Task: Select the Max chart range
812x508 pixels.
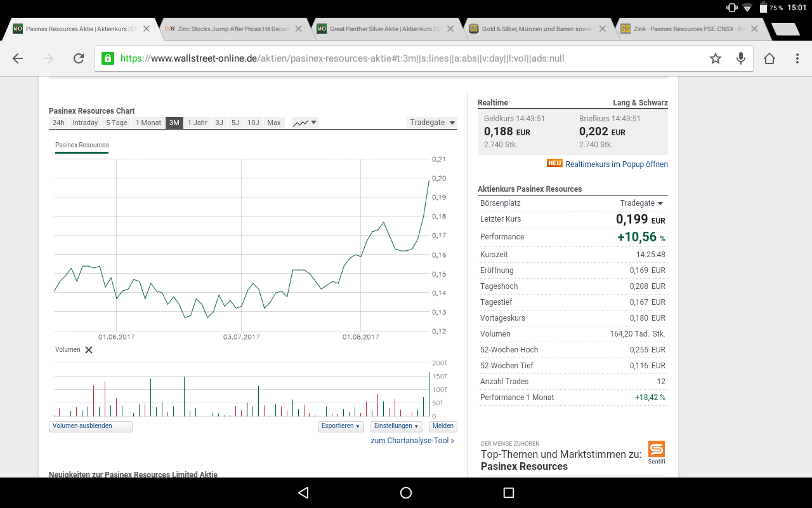Action: tap(274, 123)
